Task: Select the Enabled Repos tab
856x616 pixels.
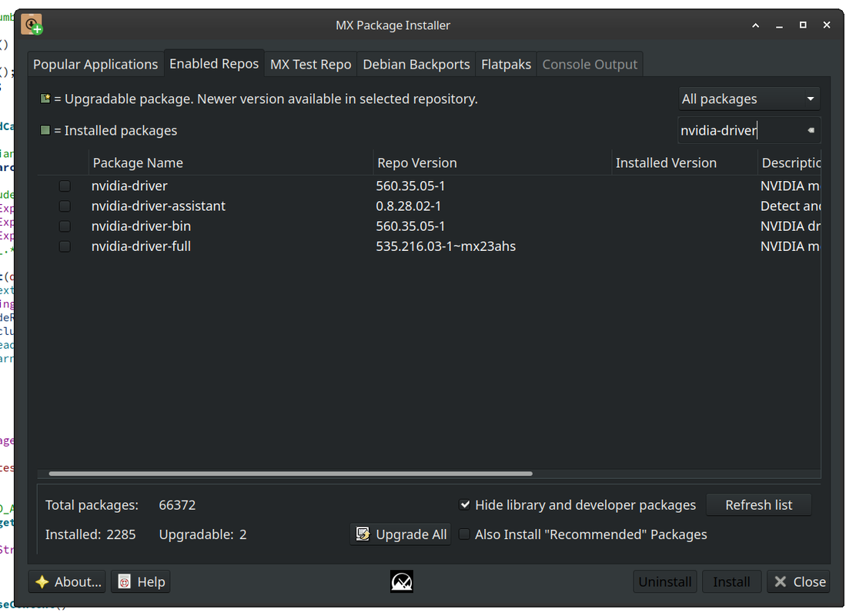Action: coord(214,64)
